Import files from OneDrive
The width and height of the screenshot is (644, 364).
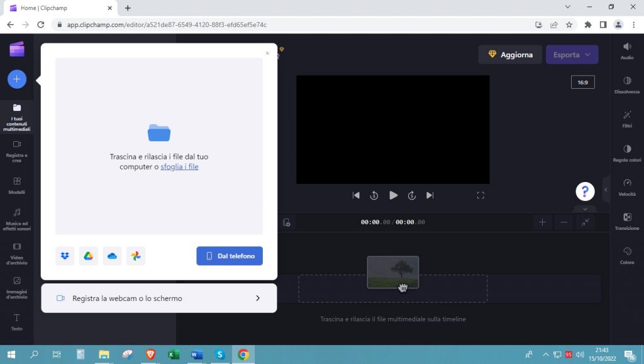112,256
